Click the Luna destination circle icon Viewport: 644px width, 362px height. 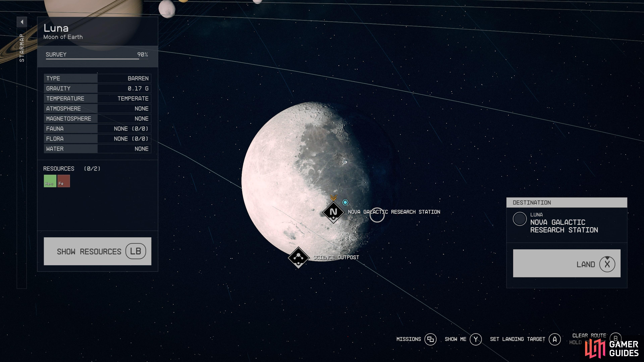[x=520, y=219]
